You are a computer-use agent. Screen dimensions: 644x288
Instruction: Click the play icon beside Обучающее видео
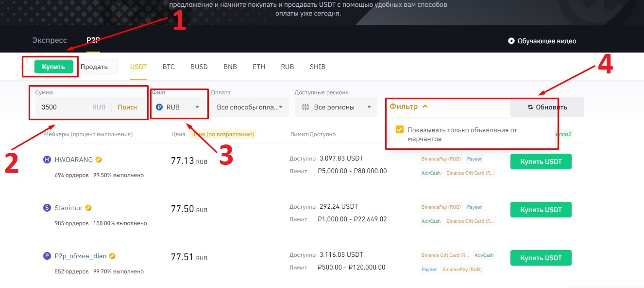click(511, 41)
